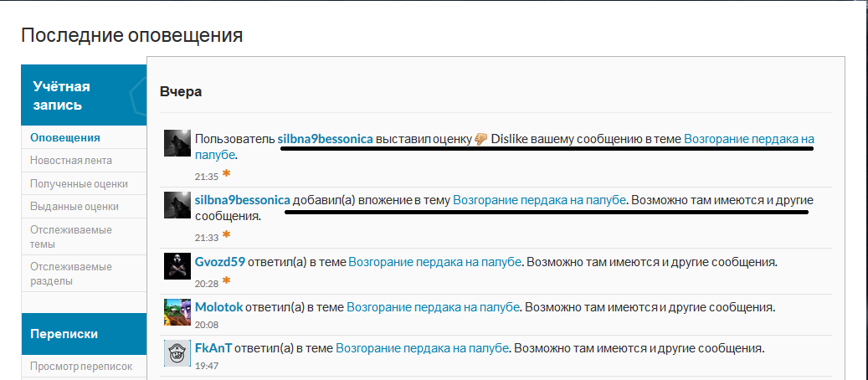Open Отслеживаемые темы

[x=71, y=237]
